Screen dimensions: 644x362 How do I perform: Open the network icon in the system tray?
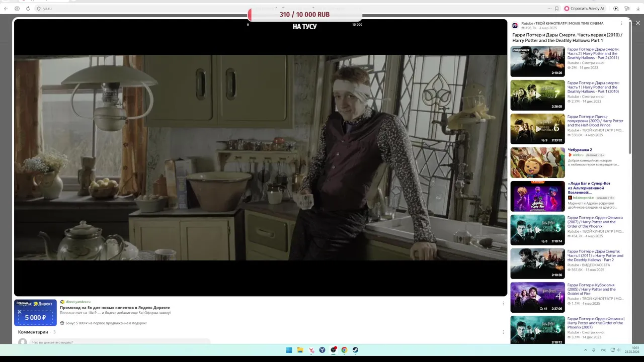point(612,350)
